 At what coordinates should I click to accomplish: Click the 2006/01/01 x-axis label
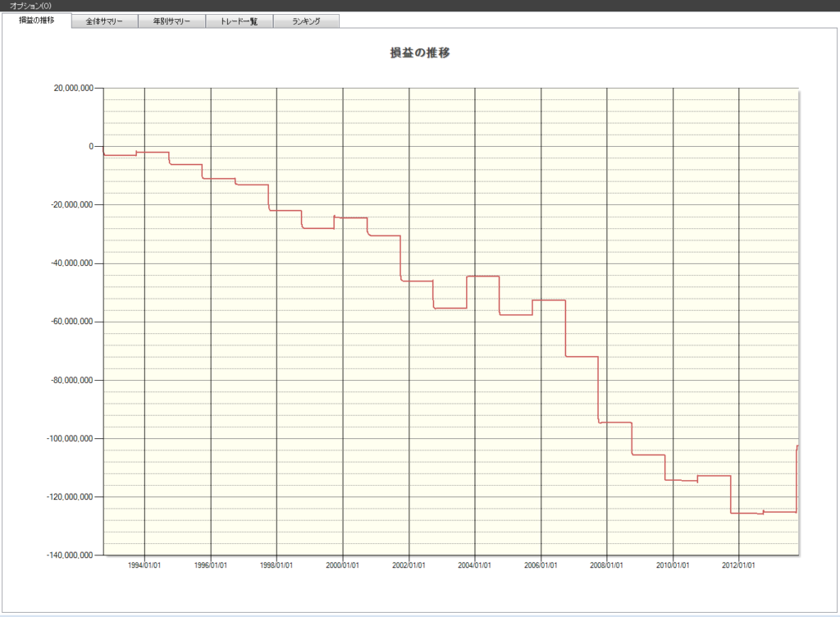[541, 565]
